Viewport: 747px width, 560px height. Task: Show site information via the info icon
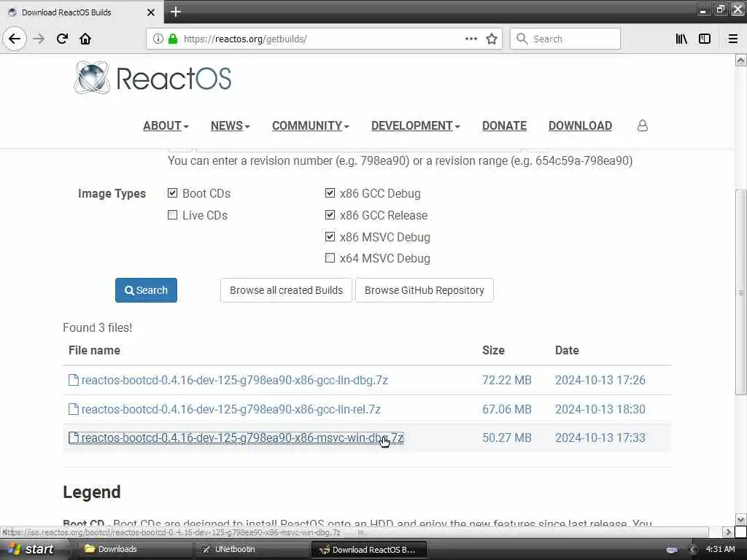tap(158, 39)
